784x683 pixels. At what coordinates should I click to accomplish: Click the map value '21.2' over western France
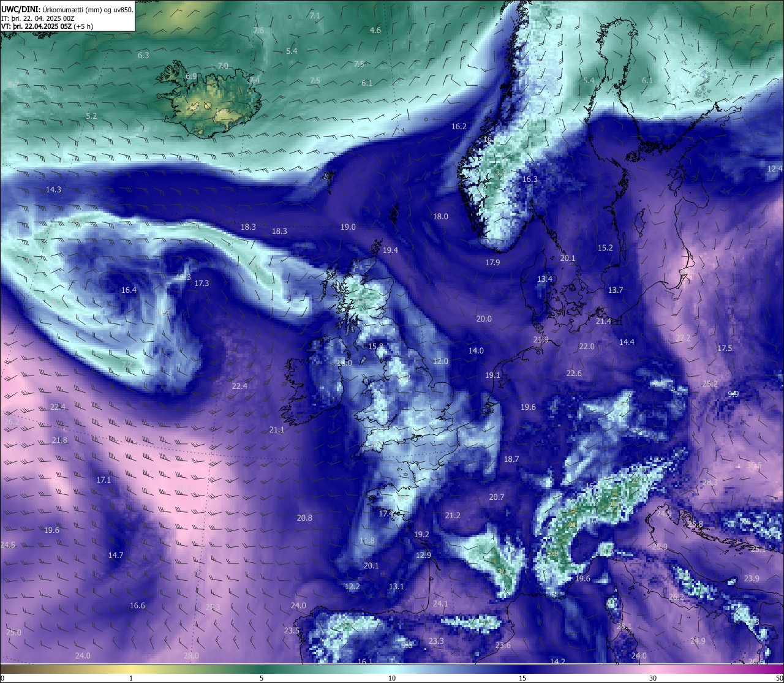coord(453,516)
